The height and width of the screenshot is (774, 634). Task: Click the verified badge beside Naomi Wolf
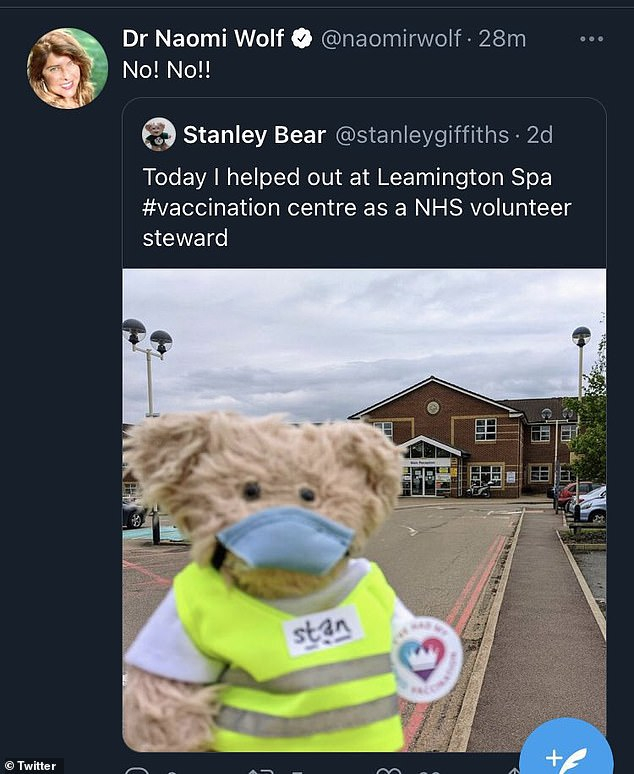301,39
